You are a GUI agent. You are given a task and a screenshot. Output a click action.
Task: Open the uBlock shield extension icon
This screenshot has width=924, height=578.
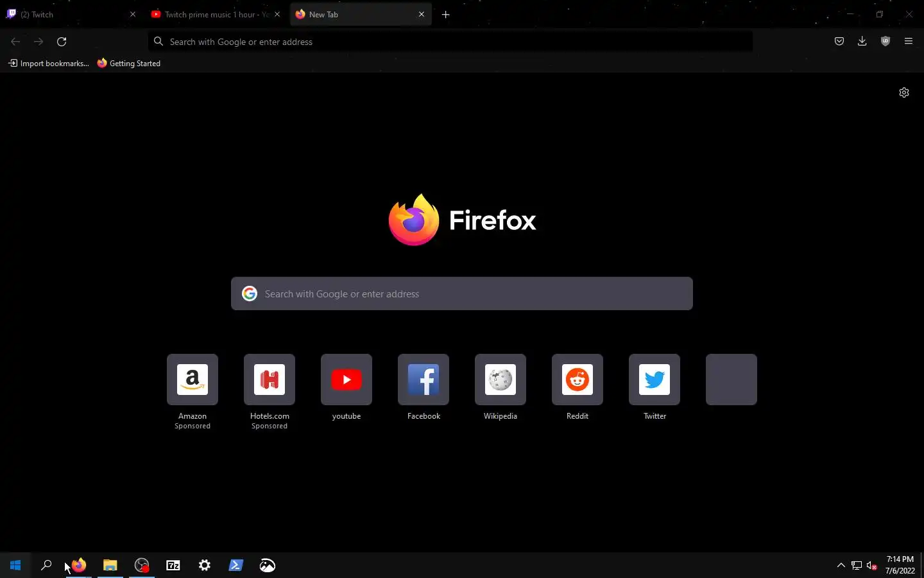(x=886, y=42)
